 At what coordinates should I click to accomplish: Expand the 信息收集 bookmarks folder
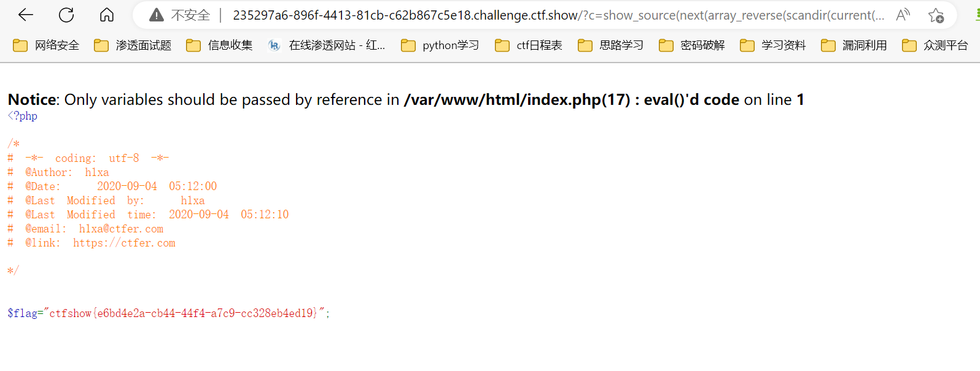pyautogui.click(x=220, y=45)
